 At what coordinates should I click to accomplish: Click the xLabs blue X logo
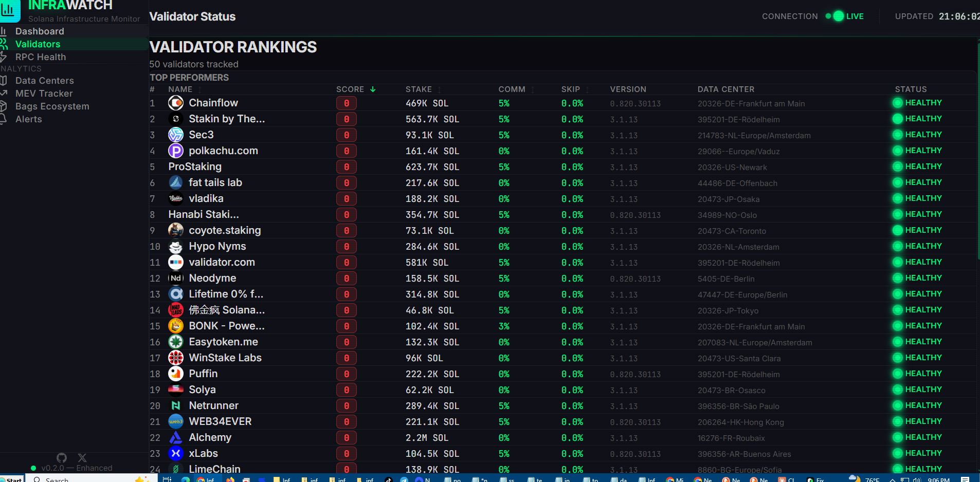click(176, 453)
